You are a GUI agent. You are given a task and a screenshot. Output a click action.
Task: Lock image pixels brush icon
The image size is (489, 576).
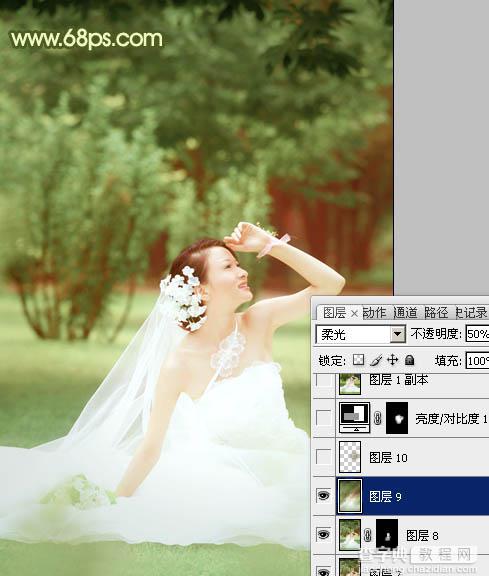[x=375, y=360]
